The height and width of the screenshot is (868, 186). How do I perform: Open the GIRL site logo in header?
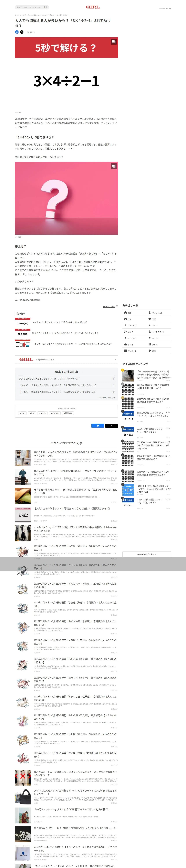pyautogui.click(x=93, y=7)
